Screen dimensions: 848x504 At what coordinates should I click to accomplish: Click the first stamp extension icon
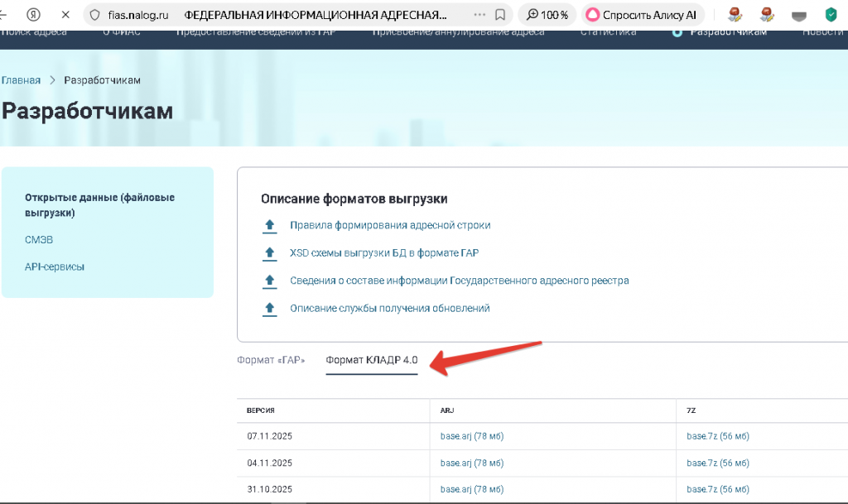(735, 15)
